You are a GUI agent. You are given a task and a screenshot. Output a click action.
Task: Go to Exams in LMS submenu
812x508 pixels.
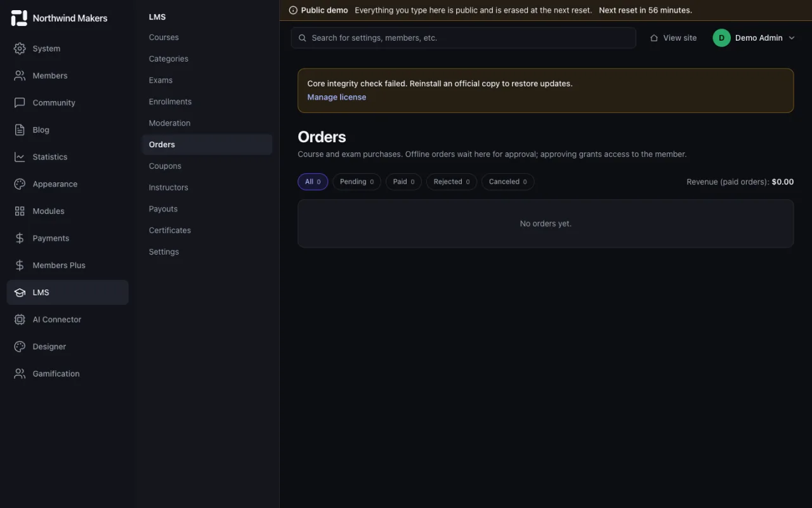(x=207, y=80)
